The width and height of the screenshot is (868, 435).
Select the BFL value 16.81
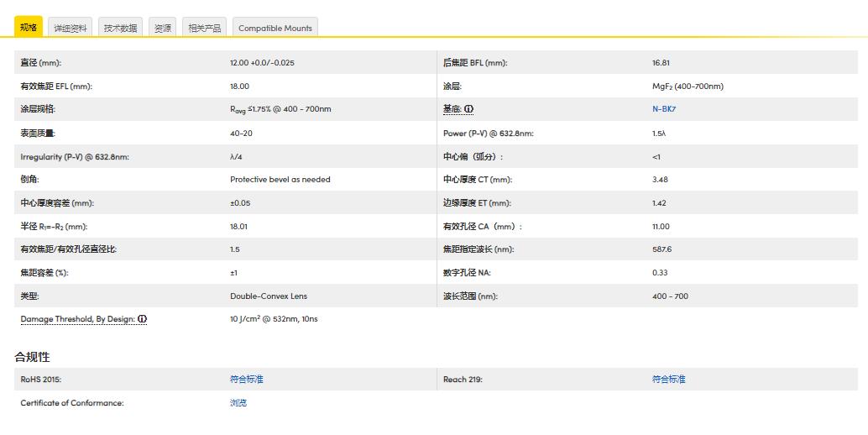[661, 62]
